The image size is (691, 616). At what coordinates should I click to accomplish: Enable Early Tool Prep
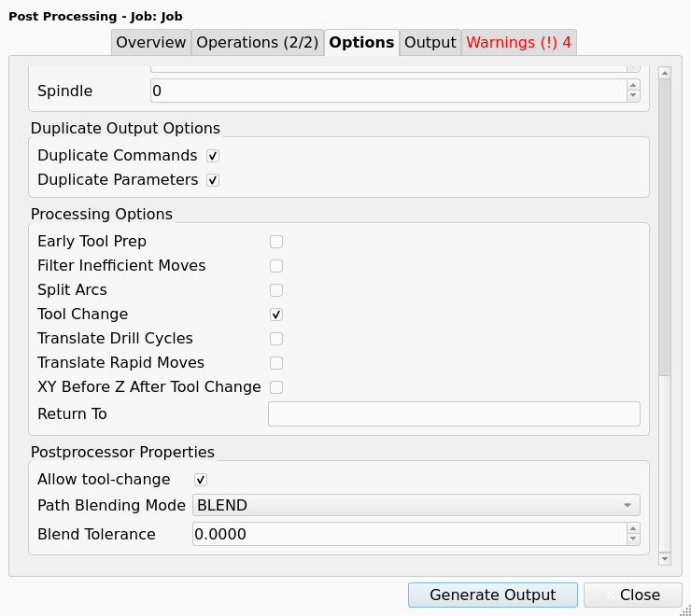pos(276,242)
